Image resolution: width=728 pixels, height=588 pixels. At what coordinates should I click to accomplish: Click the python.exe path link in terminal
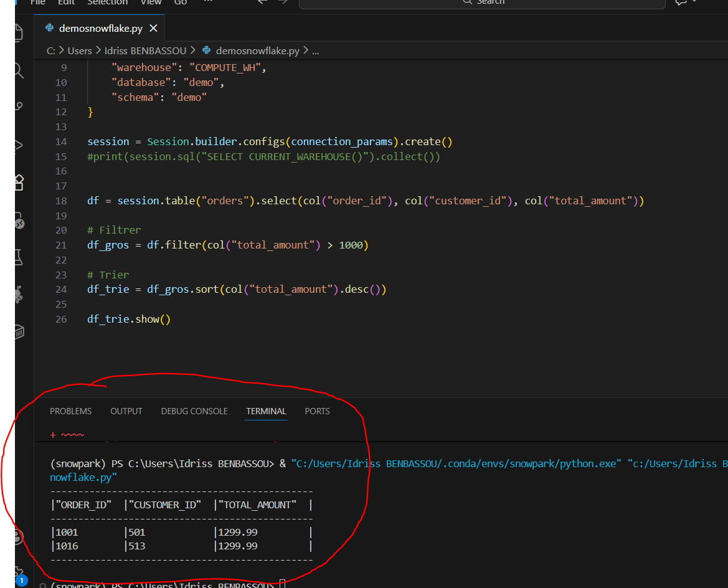[x=456, y=463]
